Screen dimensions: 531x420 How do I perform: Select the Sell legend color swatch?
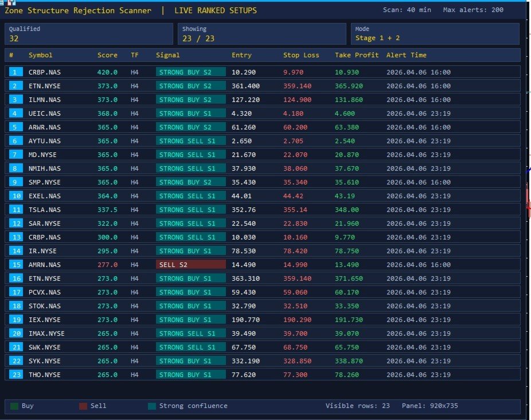(x=83, y=406)
